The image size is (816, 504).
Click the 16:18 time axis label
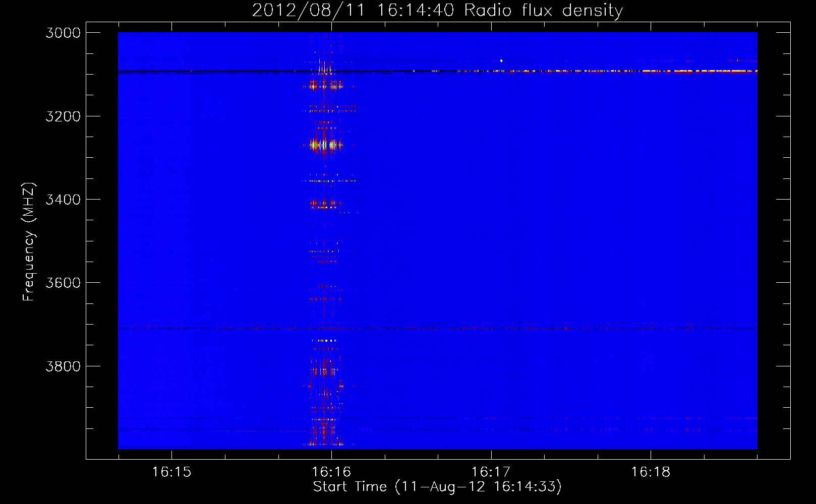pyautogui.click(x=651, y=472)
